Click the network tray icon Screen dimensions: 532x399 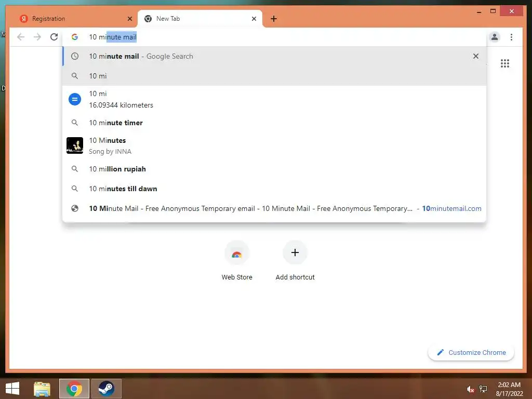(x=483, y=389)
